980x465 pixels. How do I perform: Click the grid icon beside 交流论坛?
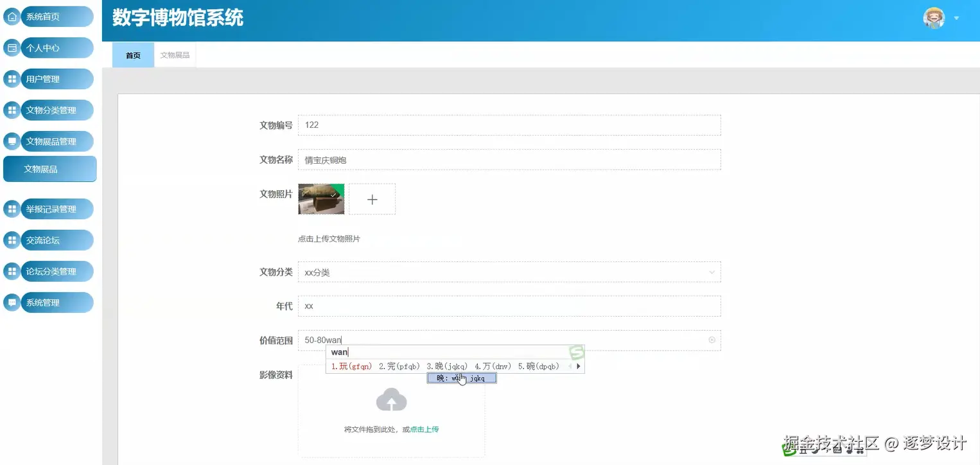pyautogui.click(x=12, y=240)
